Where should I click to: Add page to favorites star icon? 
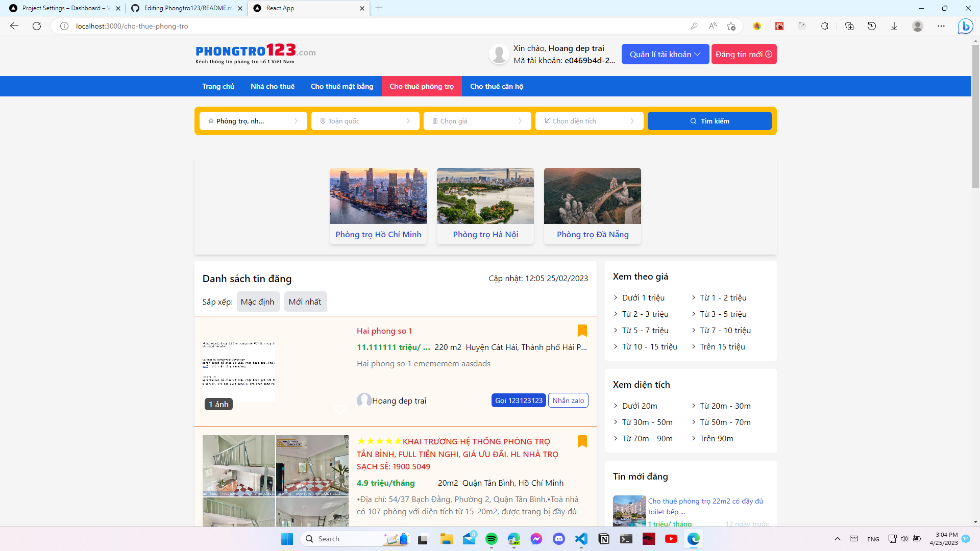tap(731, 26)
